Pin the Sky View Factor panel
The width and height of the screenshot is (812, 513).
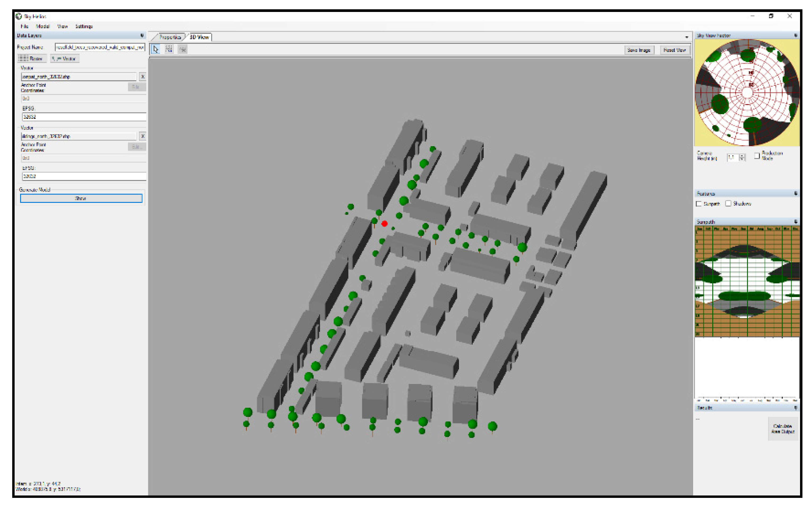tap(796, 35)
